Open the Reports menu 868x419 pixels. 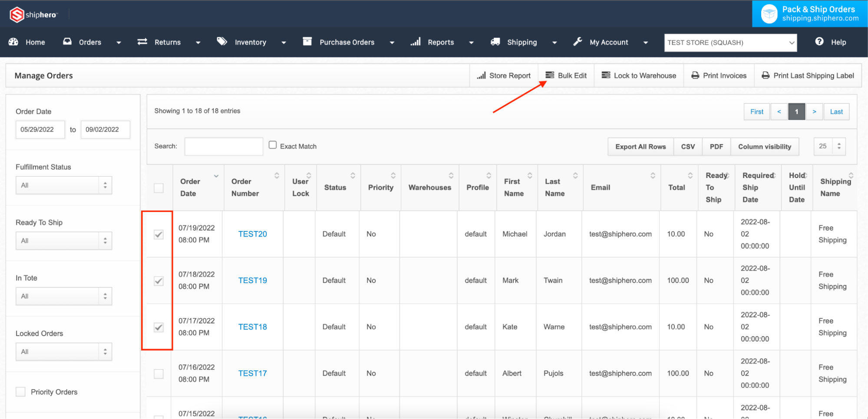coord(441,42)
